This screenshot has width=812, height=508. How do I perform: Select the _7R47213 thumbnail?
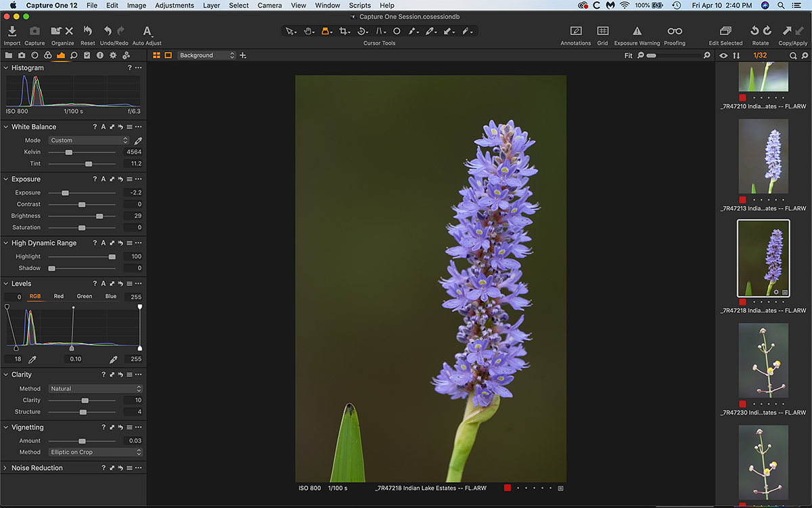[x=763, y=156]
